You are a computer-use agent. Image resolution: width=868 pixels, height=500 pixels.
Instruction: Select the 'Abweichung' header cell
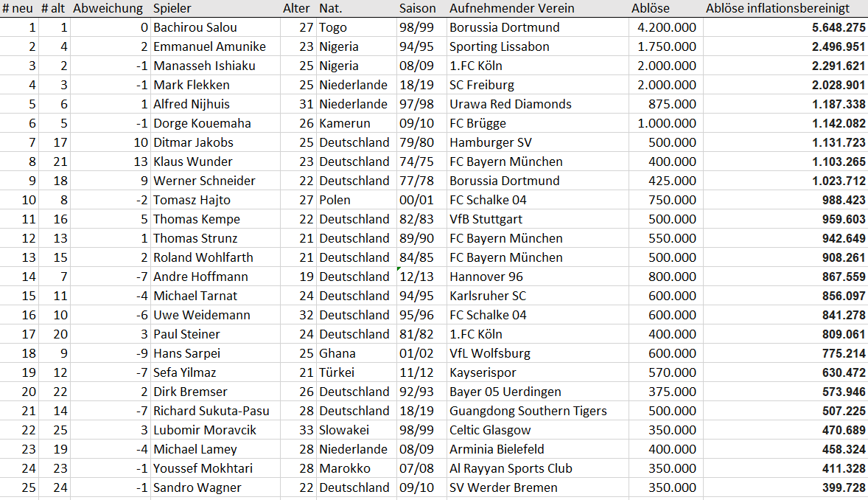click(111, 8)
